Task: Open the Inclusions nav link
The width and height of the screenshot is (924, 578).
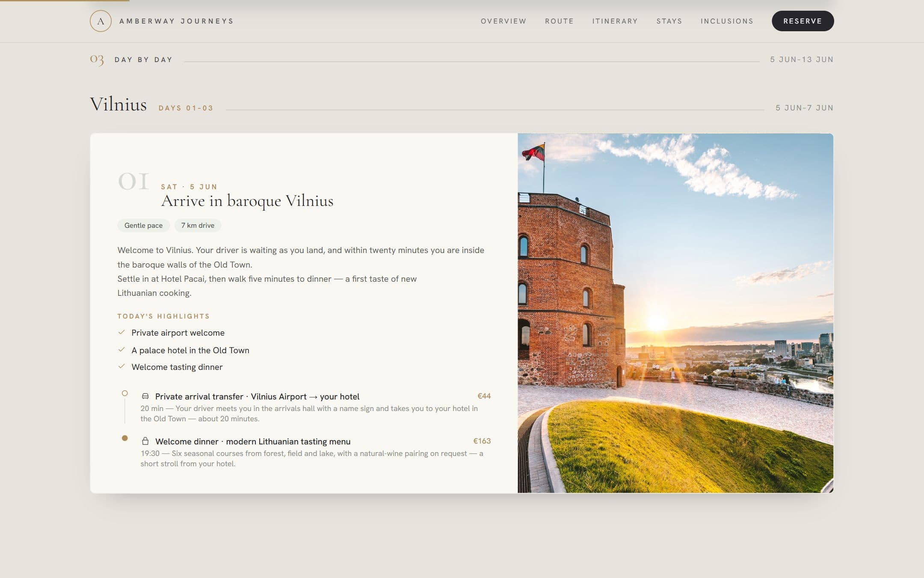Action: click(727, 21)
